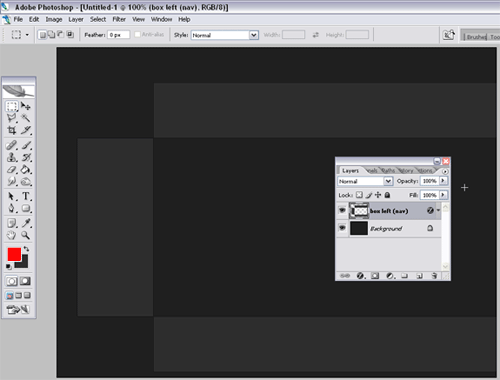Select the Type tool

(x=26, y=196)
